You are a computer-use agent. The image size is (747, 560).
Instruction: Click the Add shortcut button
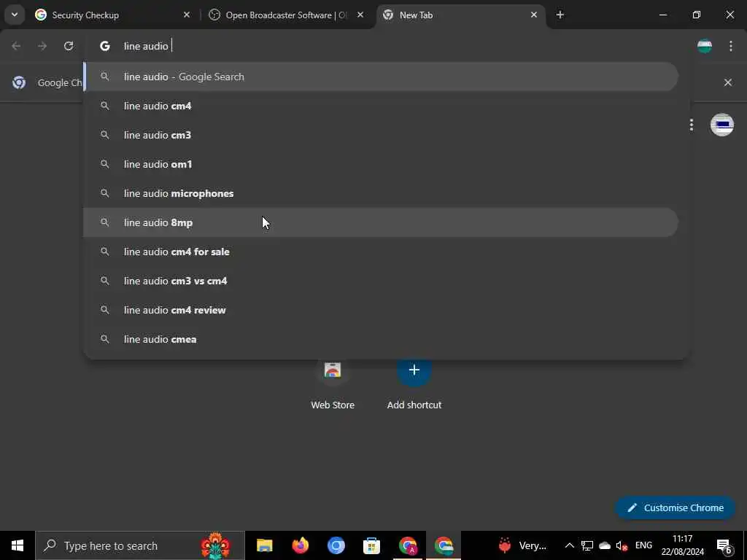(414, 384)
